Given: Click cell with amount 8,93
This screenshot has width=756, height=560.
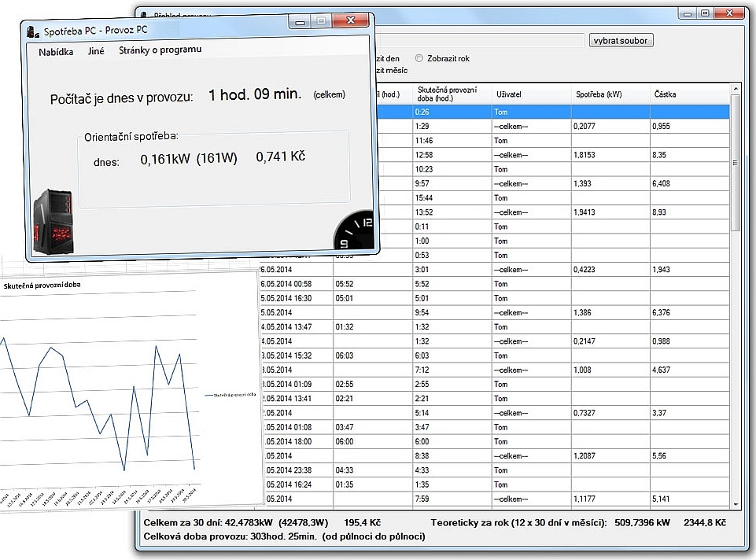Looking at the screenshot, I should coord(690,212).
